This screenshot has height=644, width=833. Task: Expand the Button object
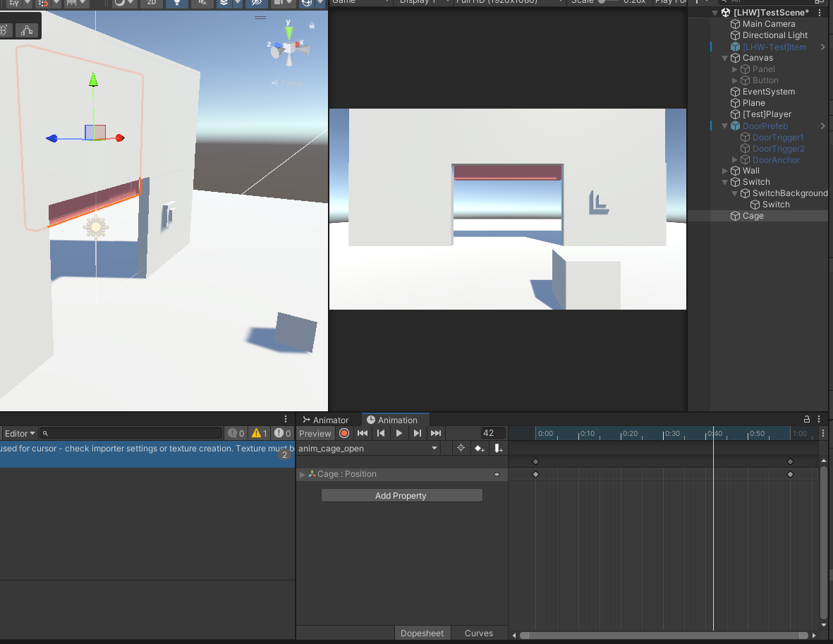click(734, 80)
